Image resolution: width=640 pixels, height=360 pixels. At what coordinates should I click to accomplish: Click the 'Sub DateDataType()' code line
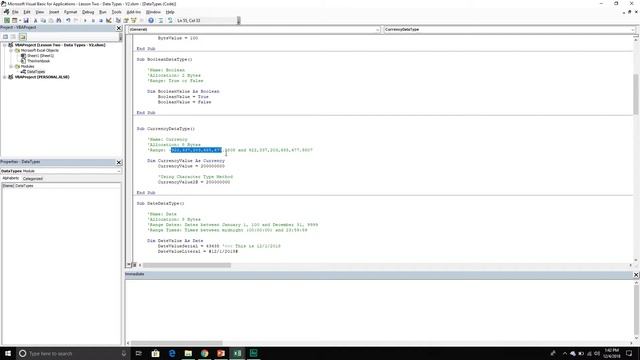coord(160,203)
